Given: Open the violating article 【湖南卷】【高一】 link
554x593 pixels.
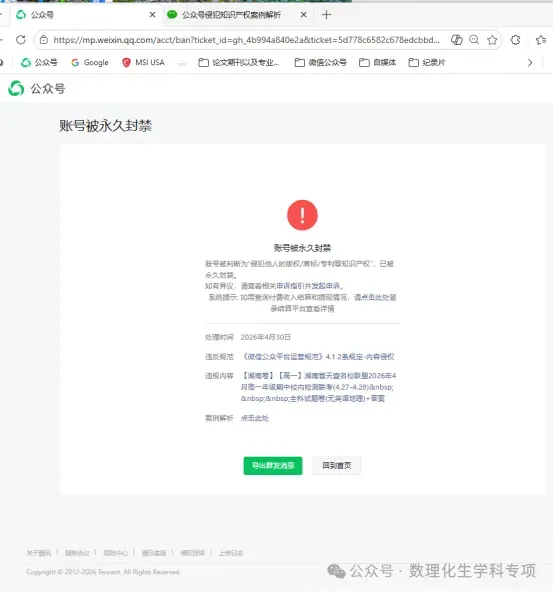Looking at the screenshot, I should click(x=318, y=387).
